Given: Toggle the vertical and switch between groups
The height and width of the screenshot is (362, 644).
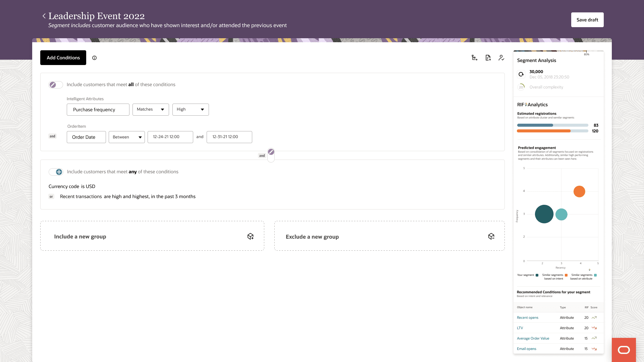Looking at the screenshot, I should tap(271, 155).
